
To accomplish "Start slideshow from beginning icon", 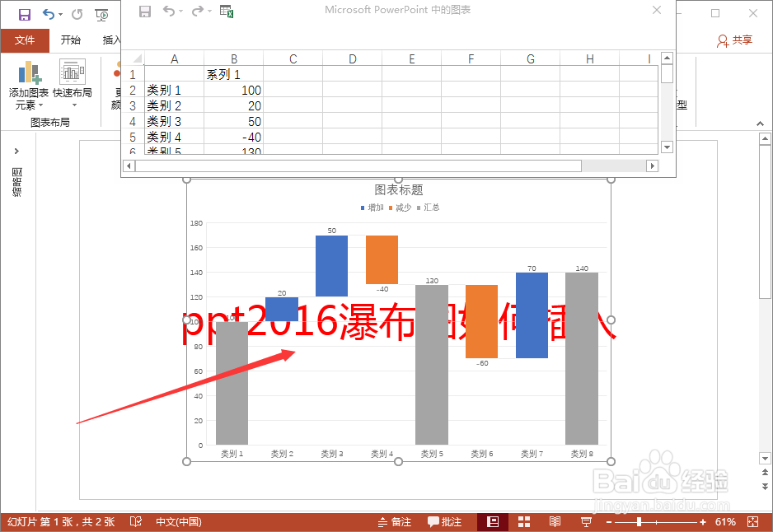I will (x=101, y=15).
